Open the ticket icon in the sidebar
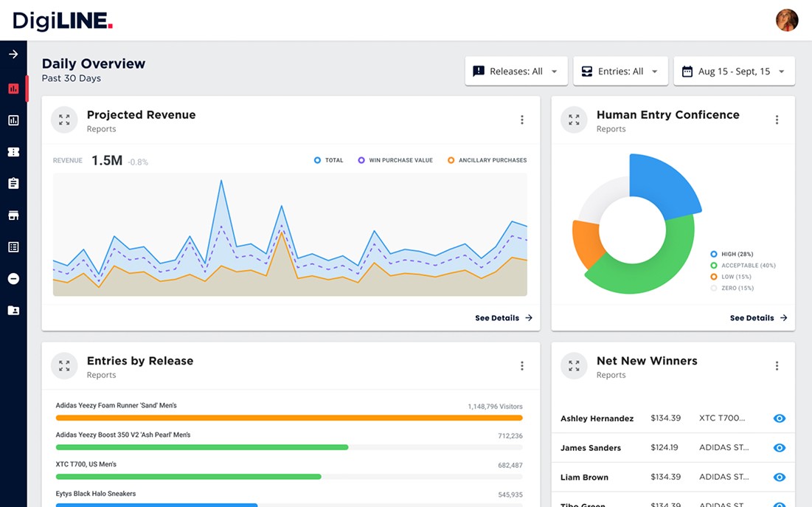The width and height of the screenshot is (812, 507). point(13,152)
